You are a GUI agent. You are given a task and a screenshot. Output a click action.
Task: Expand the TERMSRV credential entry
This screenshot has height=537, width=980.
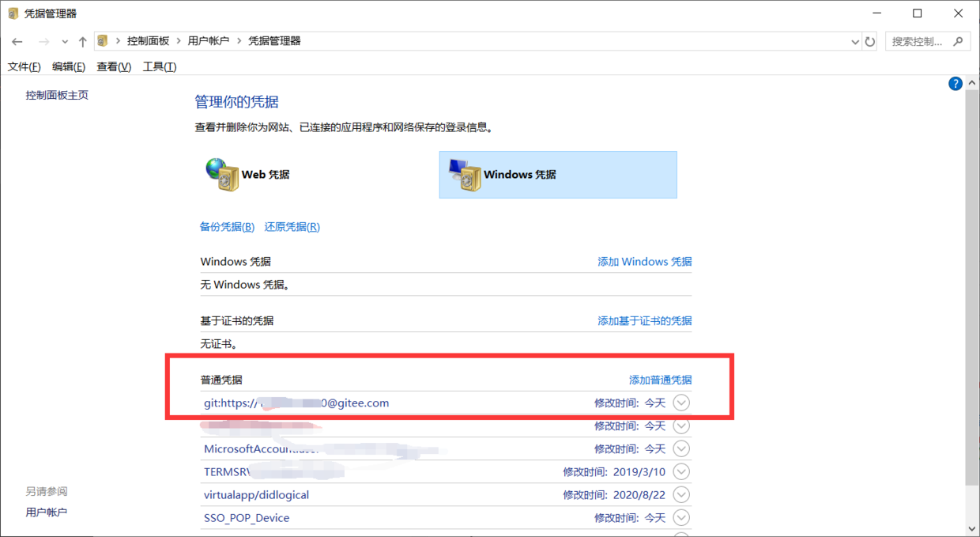tap(681, 471)
